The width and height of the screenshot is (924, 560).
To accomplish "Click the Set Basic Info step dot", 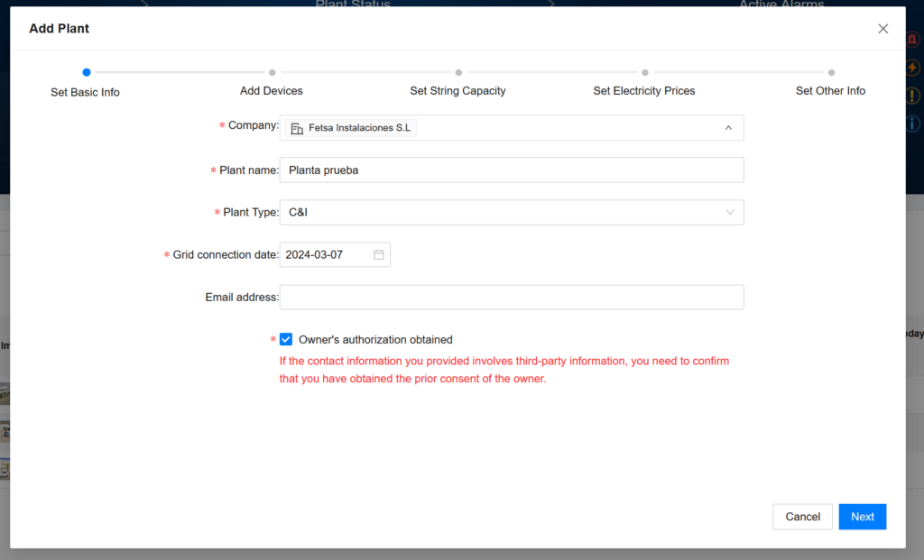I will [x=86, y=72].
